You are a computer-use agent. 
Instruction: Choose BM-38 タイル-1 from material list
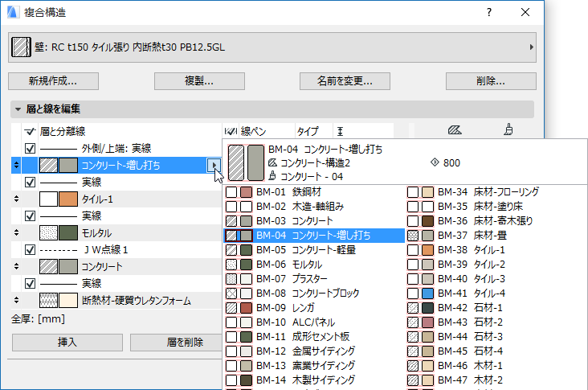(x=496, y=249)
